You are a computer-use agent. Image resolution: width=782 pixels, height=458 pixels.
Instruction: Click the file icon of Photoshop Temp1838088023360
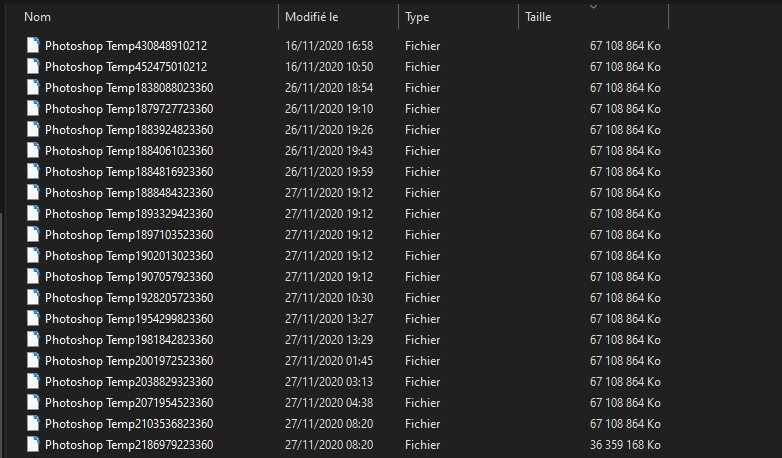[33, 87]
